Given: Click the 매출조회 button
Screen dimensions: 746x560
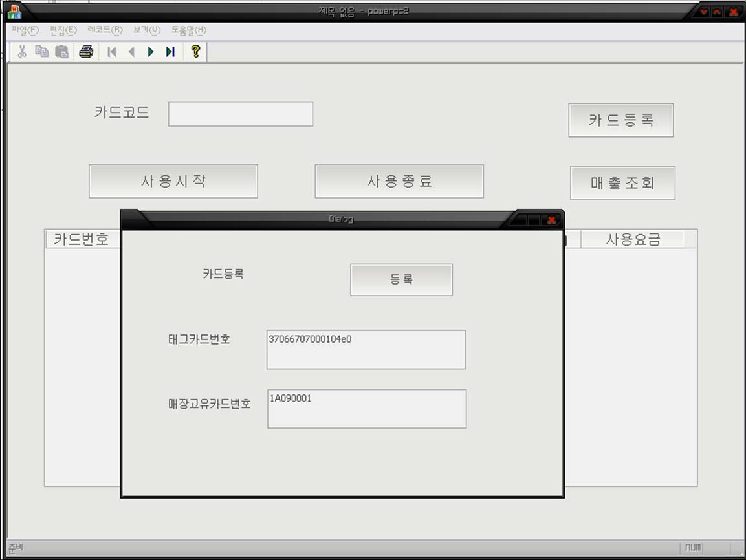Looking at the screenshot, I should 622,183.
